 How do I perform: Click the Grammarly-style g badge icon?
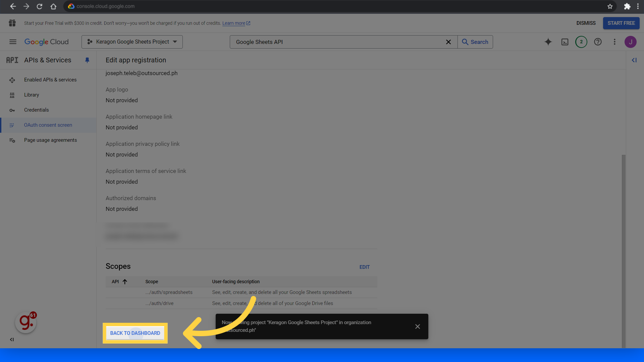coord(26,322)
